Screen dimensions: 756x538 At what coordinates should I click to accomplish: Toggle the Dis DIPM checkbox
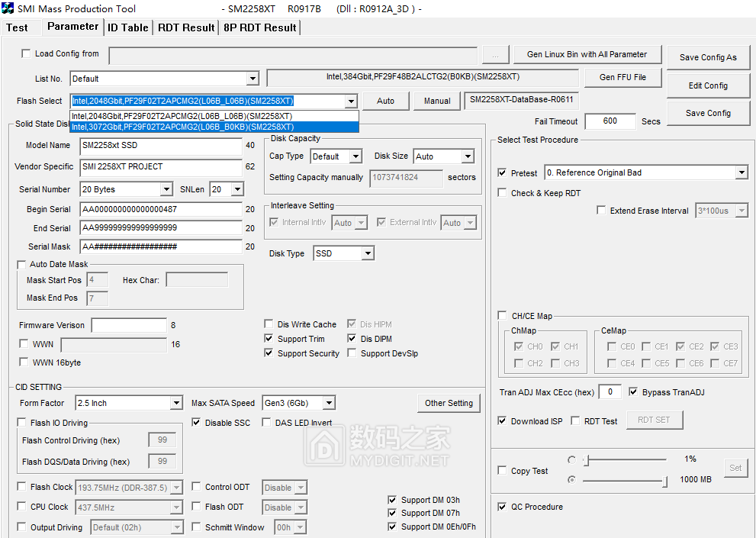point(352,339)
